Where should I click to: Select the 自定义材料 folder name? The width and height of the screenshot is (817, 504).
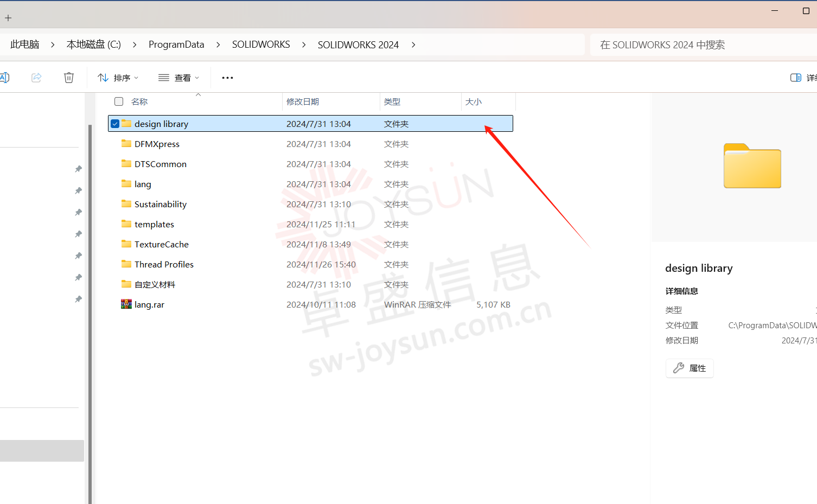tap(155, 284)
